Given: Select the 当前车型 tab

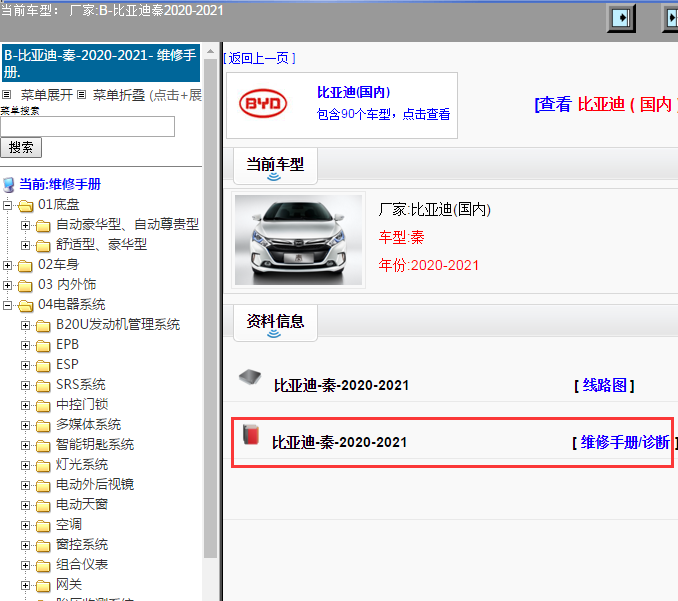Looking at the screenshot, I should tap(275, 166).
